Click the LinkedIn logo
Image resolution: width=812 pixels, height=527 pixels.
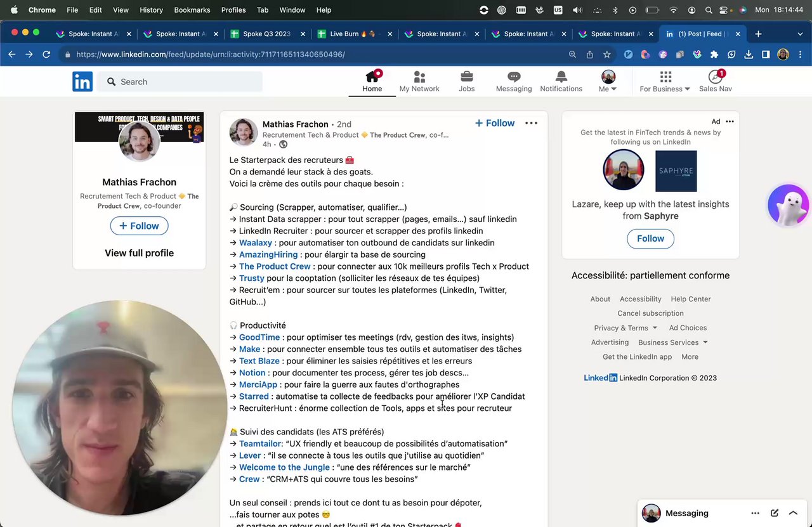pyautogui.click(x=82, y=82)
